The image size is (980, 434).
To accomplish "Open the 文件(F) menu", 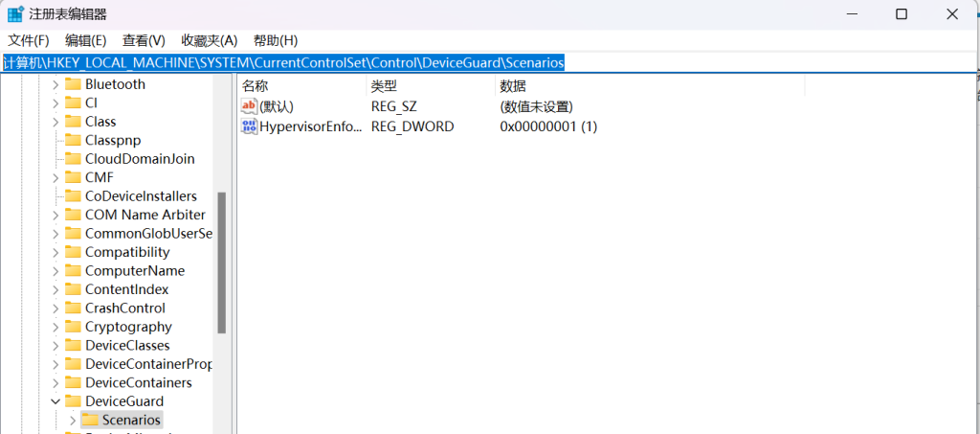I will [28, 40].
